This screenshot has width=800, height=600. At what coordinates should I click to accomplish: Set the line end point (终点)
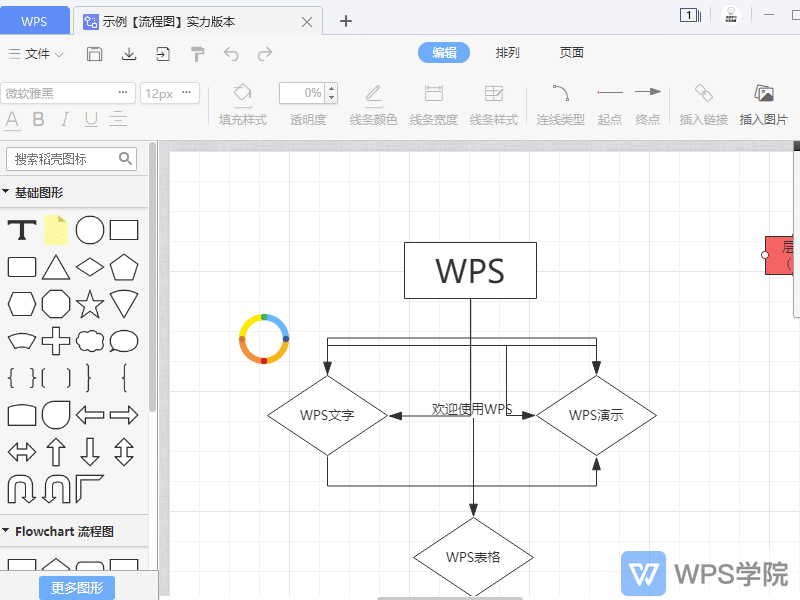[648, 105]
